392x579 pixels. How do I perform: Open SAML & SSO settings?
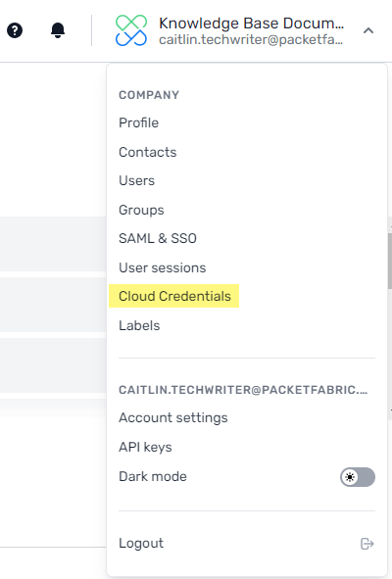tap(158, 238)
